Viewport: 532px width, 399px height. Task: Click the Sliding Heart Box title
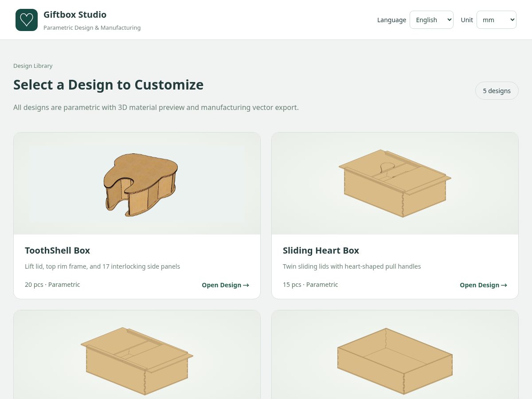(x=321, y=250)
